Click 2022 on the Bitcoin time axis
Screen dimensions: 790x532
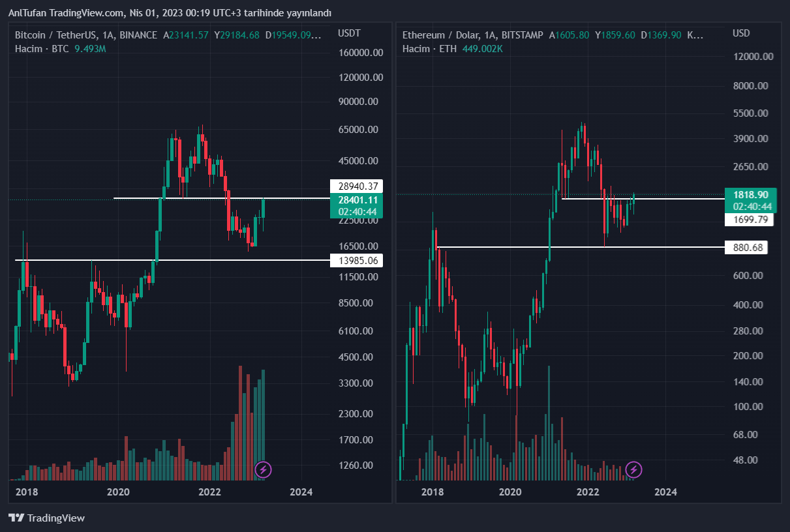point(209,492)
